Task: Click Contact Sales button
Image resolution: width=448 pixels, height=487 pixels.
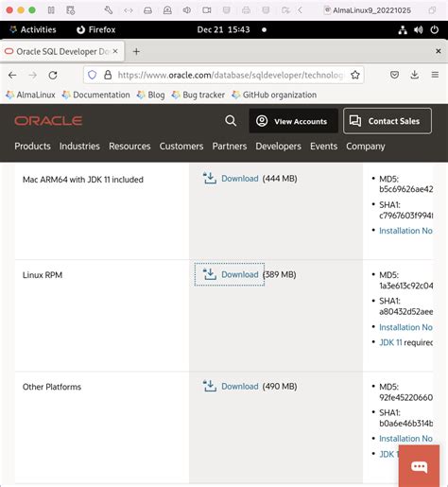Action: pos(388,121)
